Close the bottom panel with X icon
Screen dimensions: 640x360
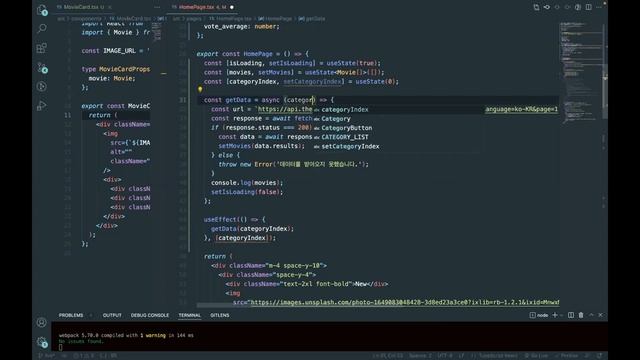tap(600, 315)
